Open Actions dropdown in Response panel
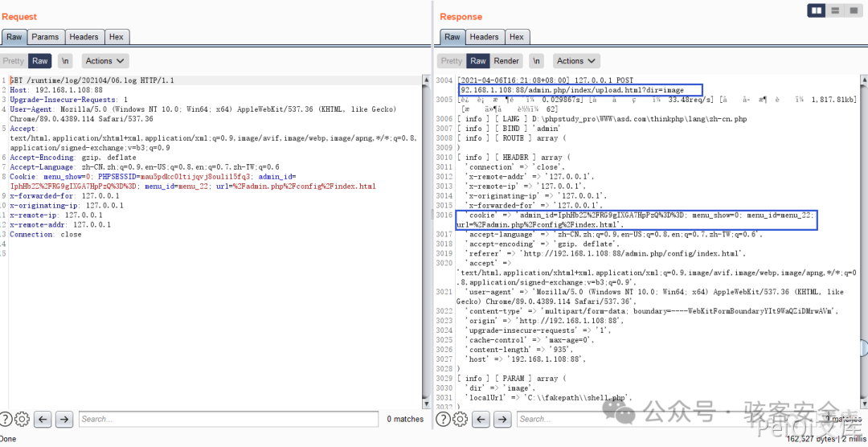The image size is (868, 447). pyautogui.click(x=576, y=61)
